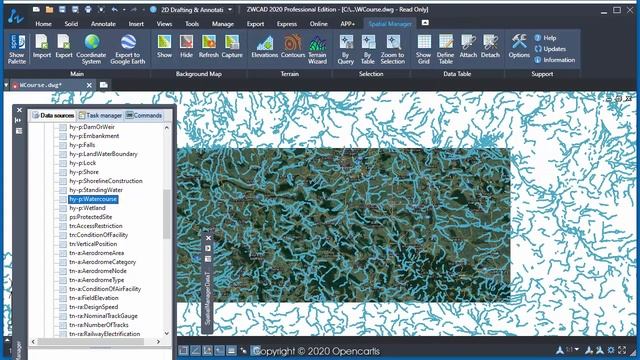Toggle checkbox for hy-p:LandWaterBoundary

pyautogui.click(x=63, y=154)
